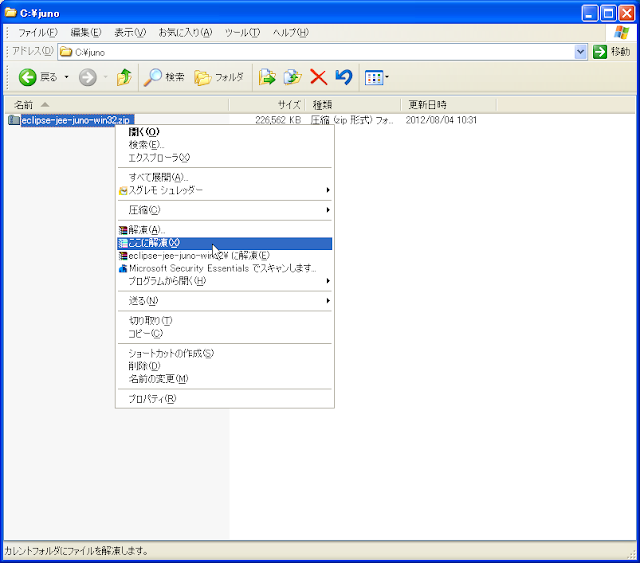
Task: Go up one folder level
Action: 124,77
